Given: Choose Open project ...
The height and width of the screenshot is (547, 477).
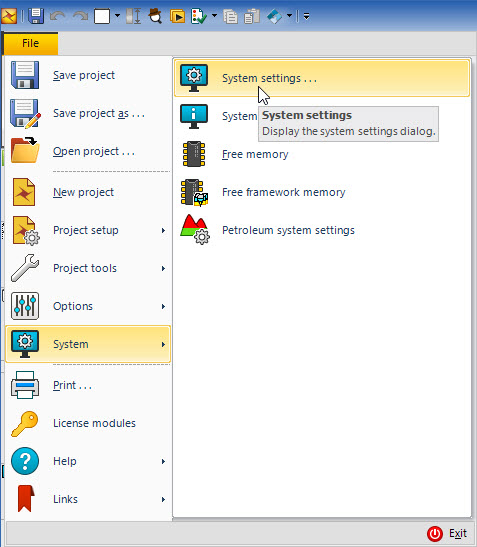Looking at the screenshot, I should pyautogui.click(x=94, y=151).
